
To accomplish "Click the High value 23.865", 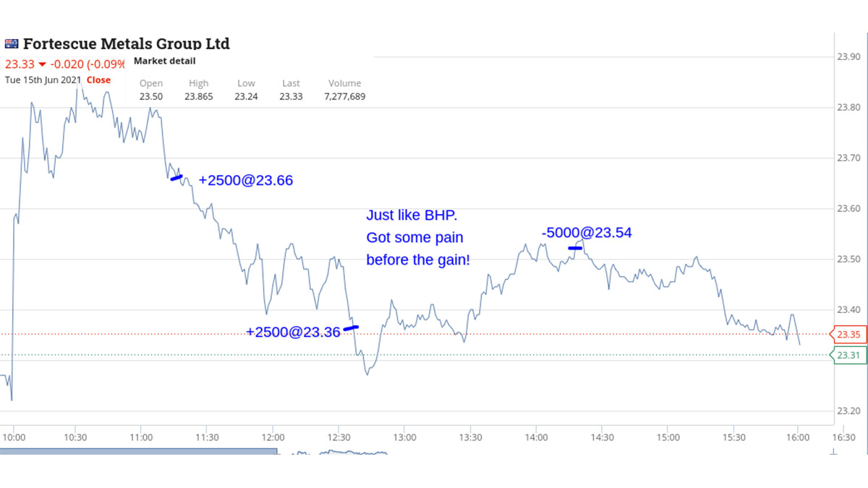I will pyautogui.click(x=199, y=96).
